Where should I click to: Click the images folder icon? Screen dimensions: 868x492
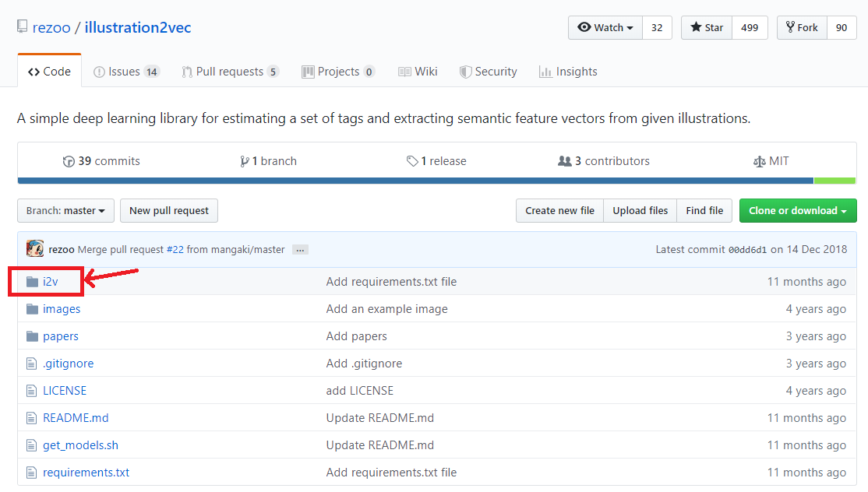pyautogui.click(x=32, y=309)
